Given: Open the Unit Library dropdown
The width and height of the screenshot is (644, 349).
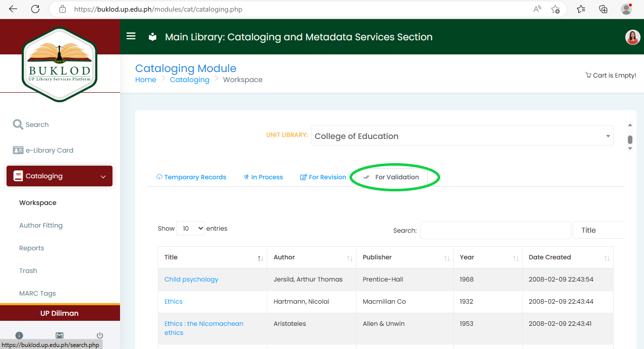Looking at the screenshot, I should point(462,136).
